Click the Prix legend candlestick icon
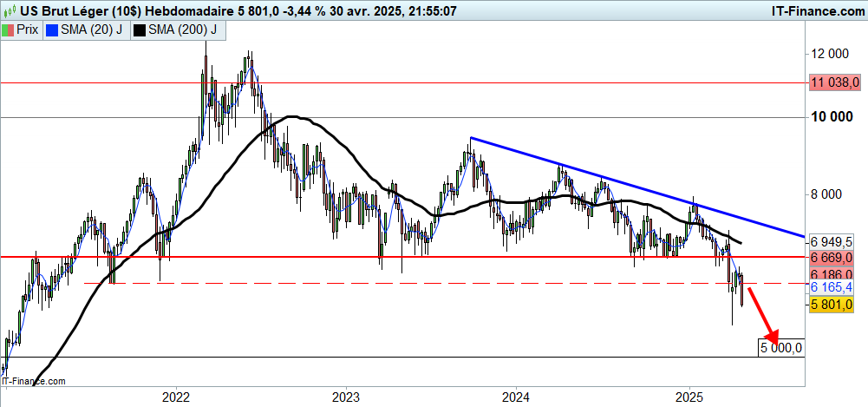Viewport: 868px width, 407px height. tap(9, 30)
